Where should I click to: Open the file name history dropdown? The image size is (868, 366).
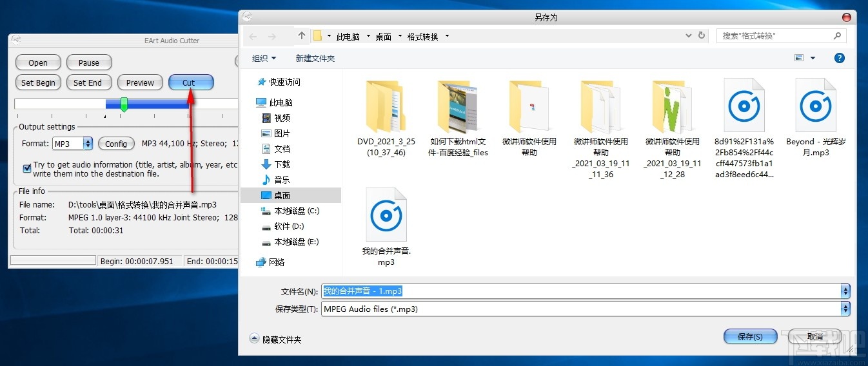click(845, 291)
